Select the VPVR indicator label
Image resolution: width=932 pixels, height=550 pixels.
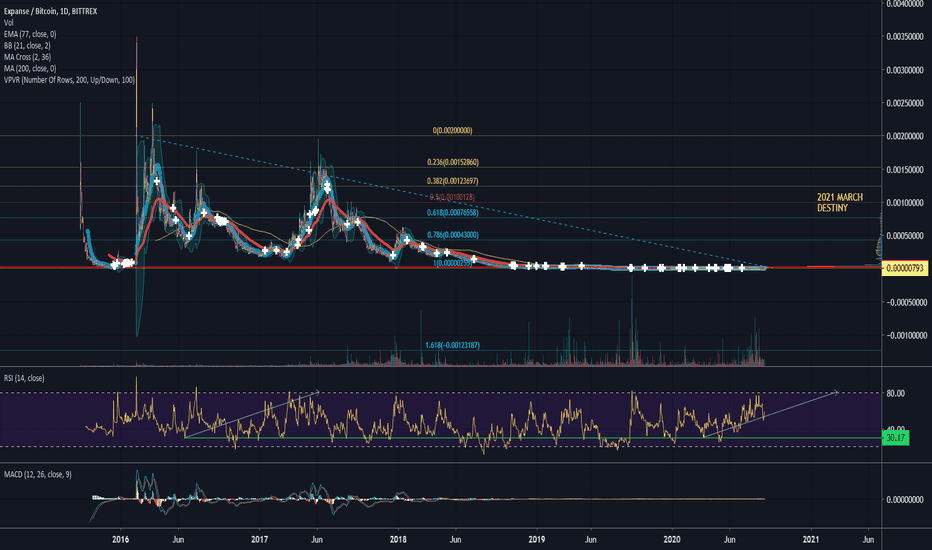click(x=69, y=80)
